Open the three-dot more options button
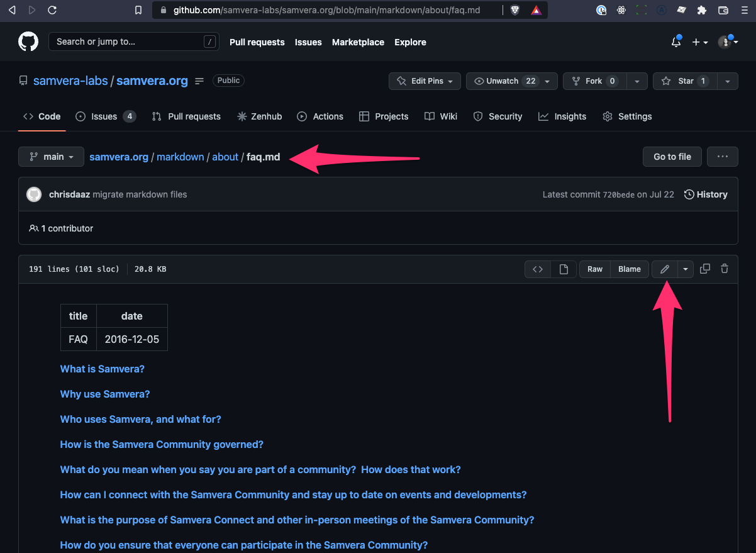Screen dimensions: 756x553 click(x=723, y=157)
